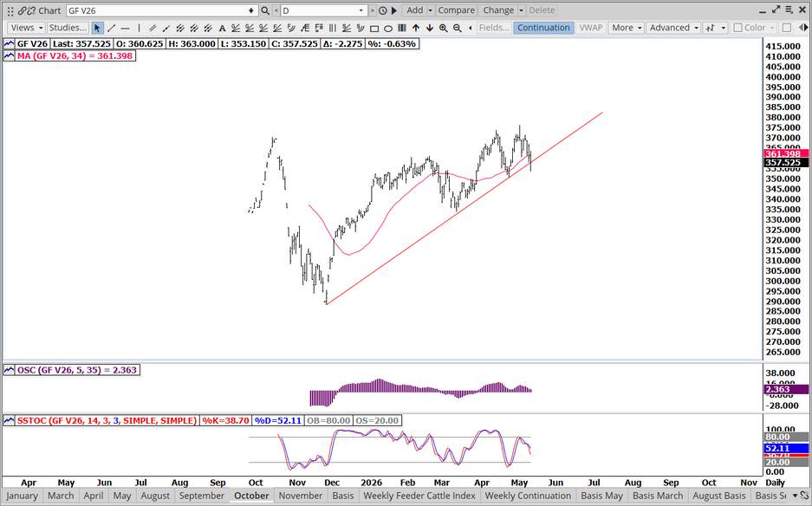Open the interval D dropdown
This screenshot has height=506, width=812.
pyautogui.click(x=323, y=10)
